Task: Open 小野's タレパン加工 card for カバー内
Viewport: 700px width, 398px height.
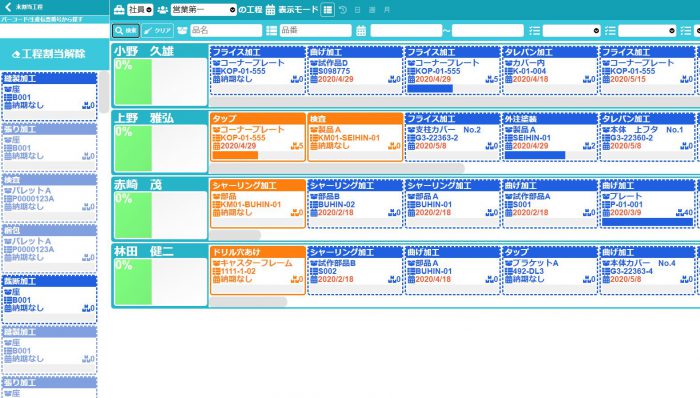Action: point(550,70)
